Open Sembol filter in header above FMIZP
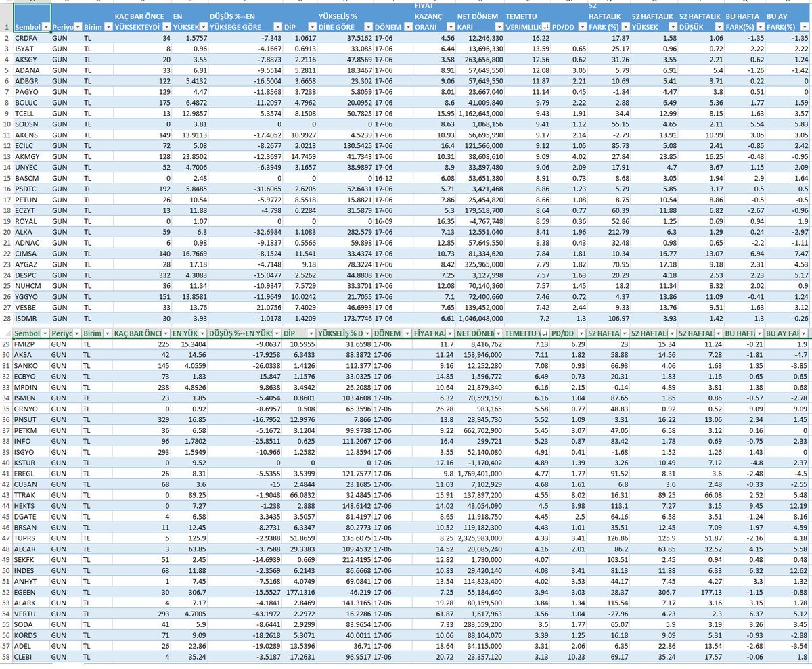812x669 pixels. [45, 333]
